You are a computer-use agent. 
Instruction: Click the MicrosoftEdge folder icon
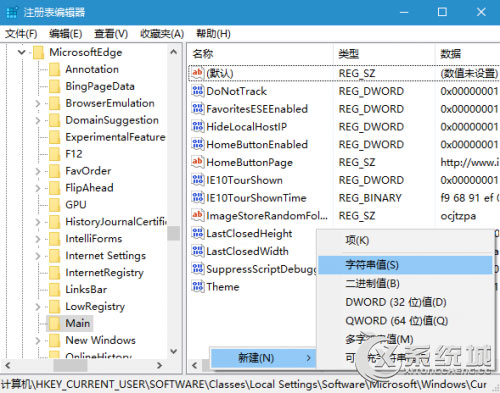click(38, 52)
